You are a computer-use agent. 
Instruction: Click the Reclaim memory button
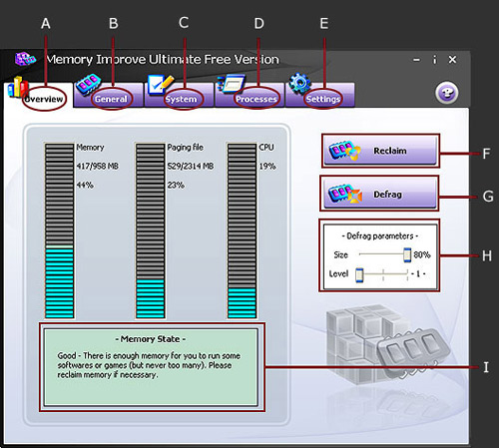click(x=380, y=151)
